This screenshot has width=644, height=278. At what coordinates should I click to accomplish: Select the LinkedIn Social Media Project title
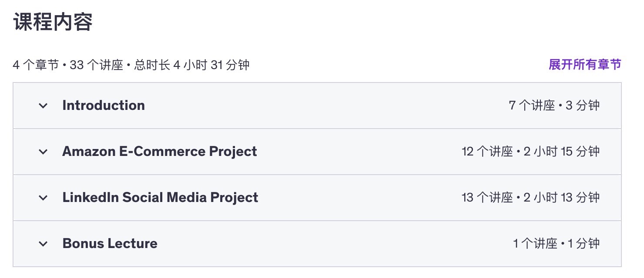[x=160, y=198]
